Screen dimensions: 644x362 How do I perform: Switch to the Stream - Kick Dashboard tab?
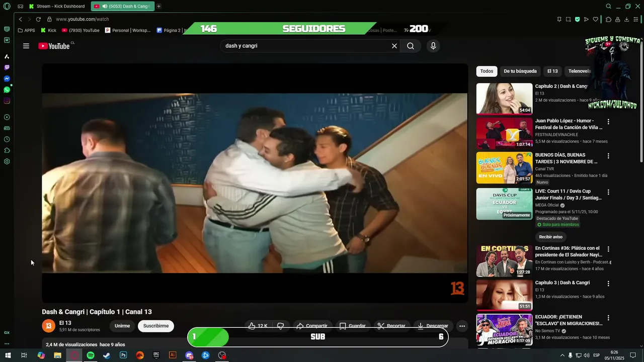(x=57, y=7)
